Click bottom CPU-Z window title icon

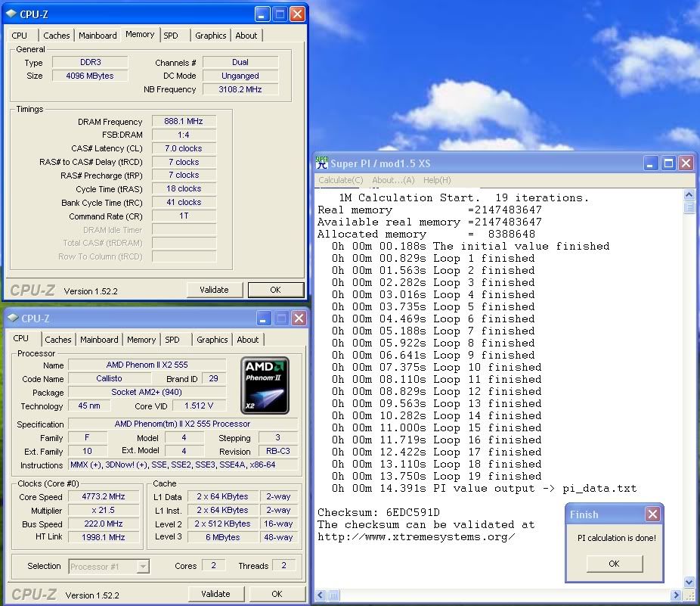13,319
